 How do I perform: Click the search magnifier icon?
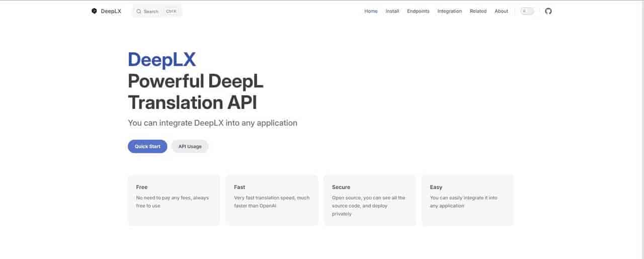(139, 11)
